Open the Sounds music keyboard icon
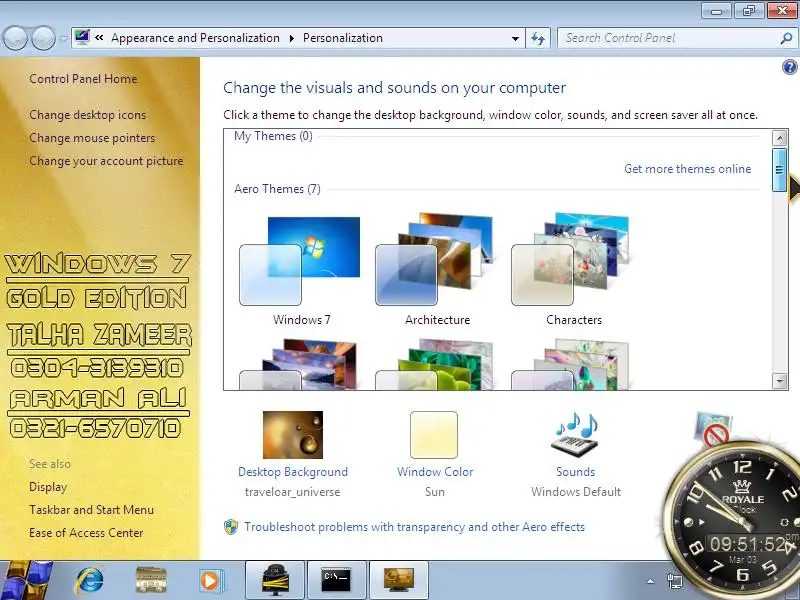This screenshot has height=600, width=800. click(576, 435)
